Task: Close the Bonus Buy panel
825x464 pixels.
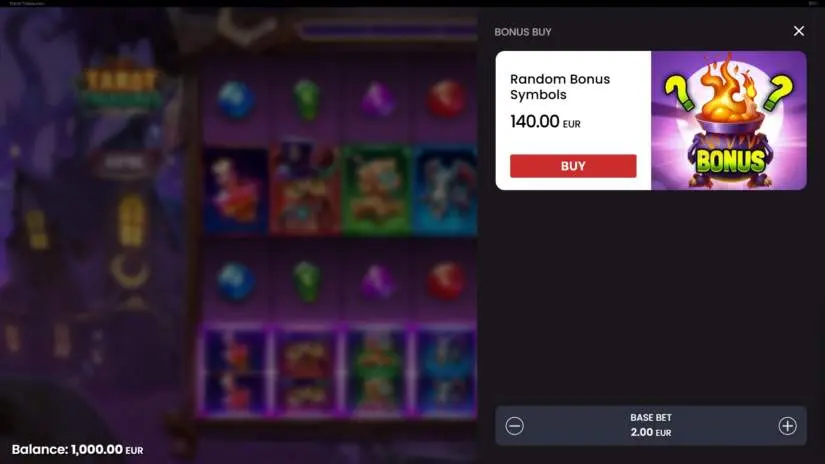Action: click(799, 31)
